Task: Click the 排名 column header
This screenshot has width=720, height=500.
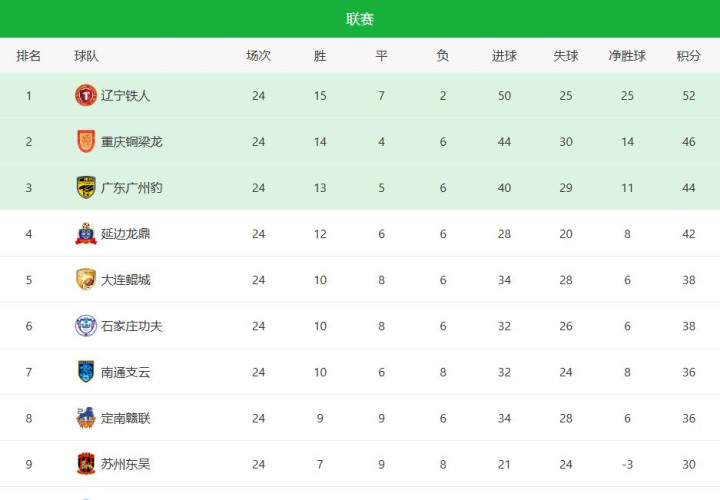Action: [x=29, y=56]
